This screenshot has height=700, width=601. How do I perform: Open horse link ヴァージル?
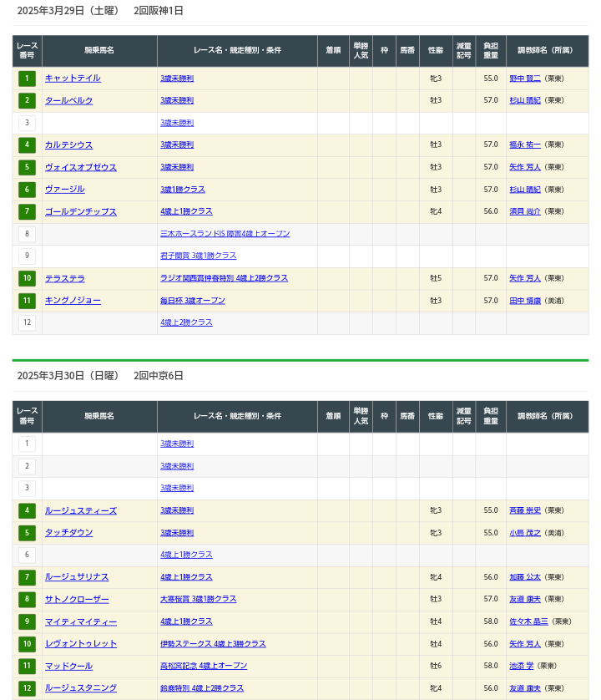[65, 190]
